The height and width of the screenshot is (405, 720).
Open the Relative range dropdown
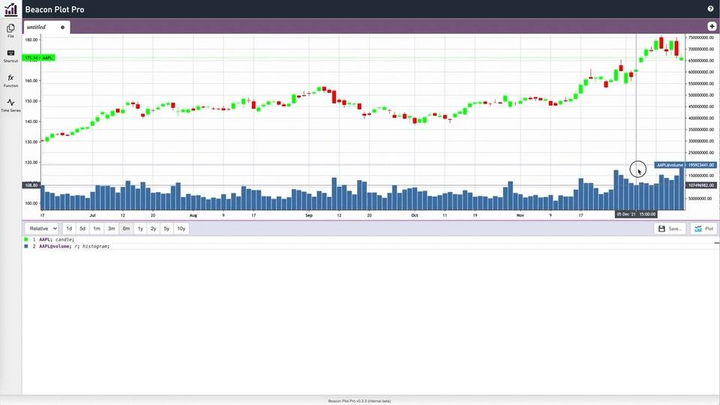42,229
